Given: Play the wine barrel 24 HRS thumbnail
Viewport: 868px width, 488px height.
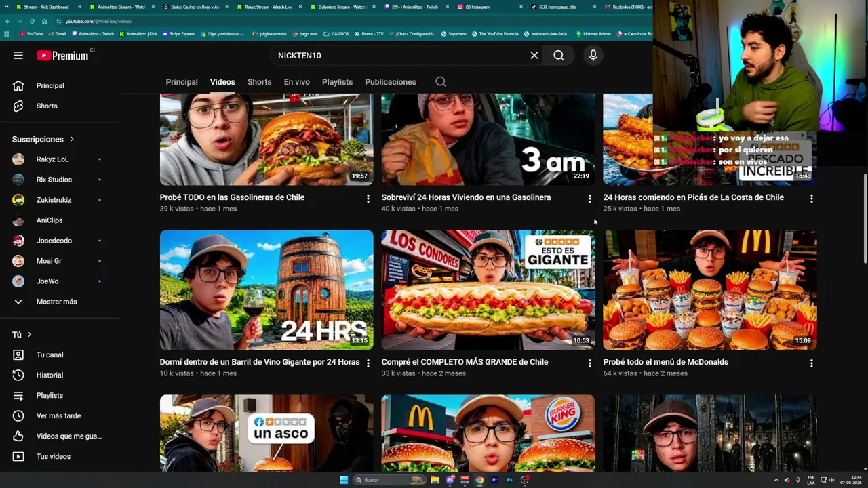Looking at the screenshot, I should [267, 290].
